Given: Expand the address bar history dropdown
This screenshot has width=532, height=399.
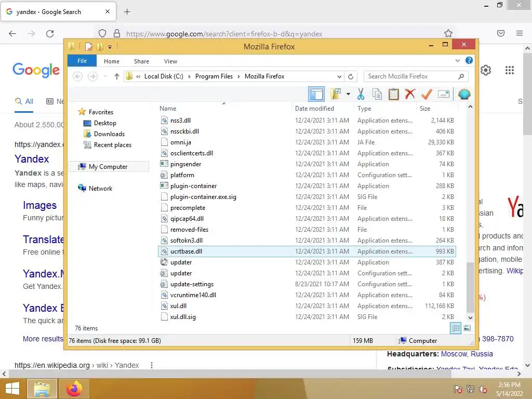Looking at the screenshot, I should click(x=339, y=76).
